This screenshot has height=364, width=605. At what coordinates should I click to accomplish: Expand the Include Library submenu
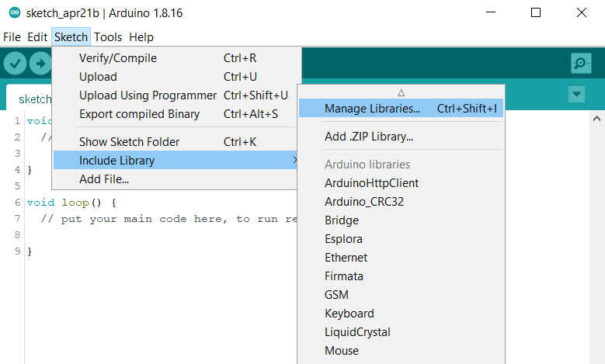(x=176, y=161)
